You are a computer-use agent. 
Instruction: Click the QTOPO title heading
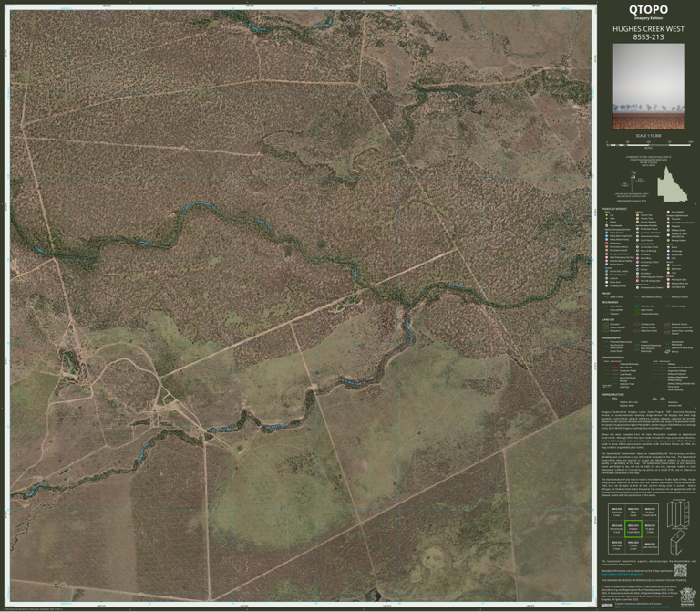click(x=648, y=9)
